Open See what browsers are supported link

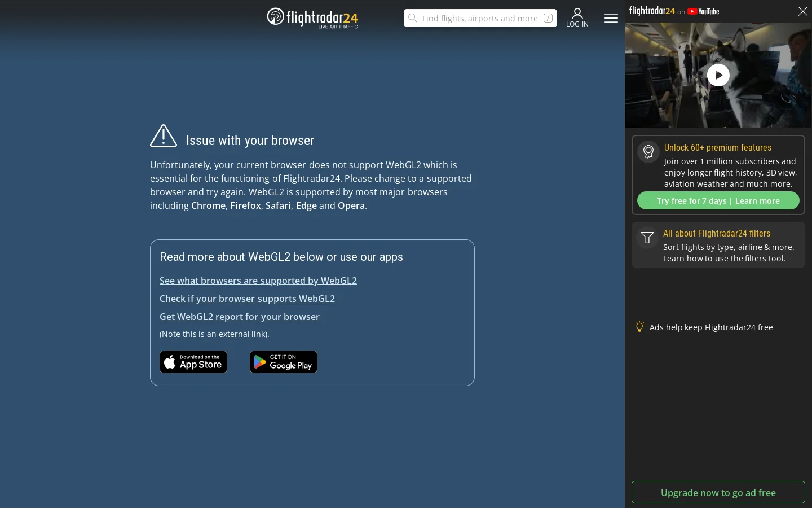pos(258,281)
